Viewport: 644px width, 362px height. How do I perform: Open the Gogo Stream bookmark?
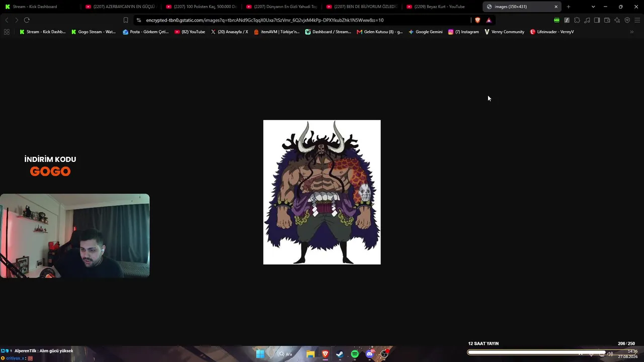point(94,32)
